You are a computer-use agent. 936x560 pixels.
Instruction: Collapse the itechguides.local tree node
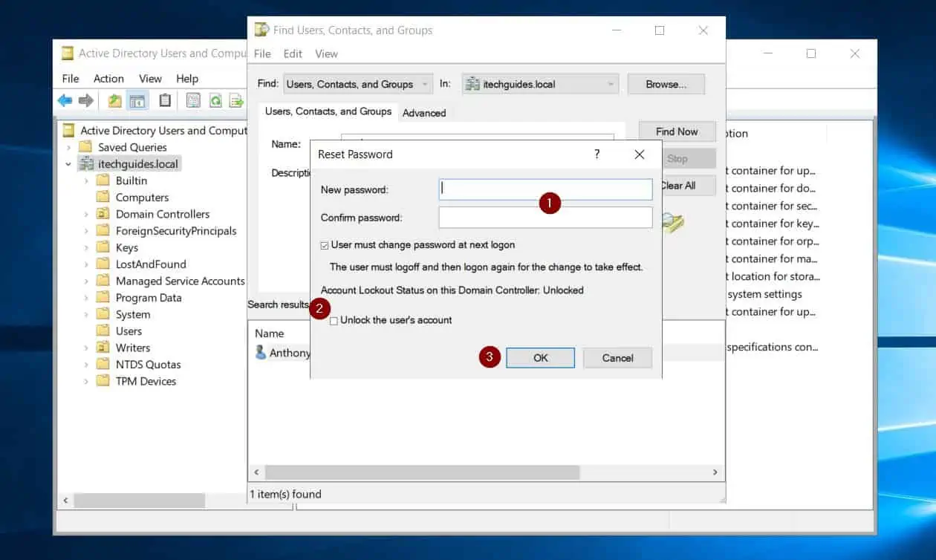pyautogui.click(x=68, y=164)
